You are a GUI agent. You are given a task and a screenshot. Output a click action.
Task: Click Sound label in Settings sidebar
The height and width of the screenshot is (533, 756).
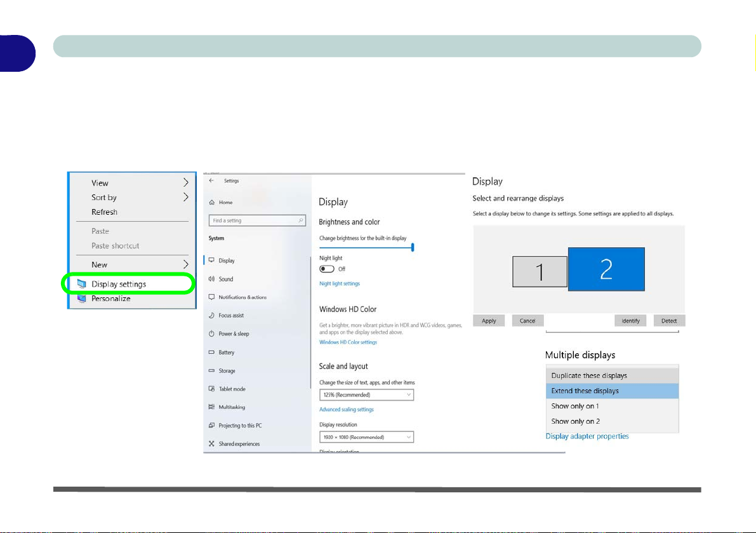[x=225, y=279]
